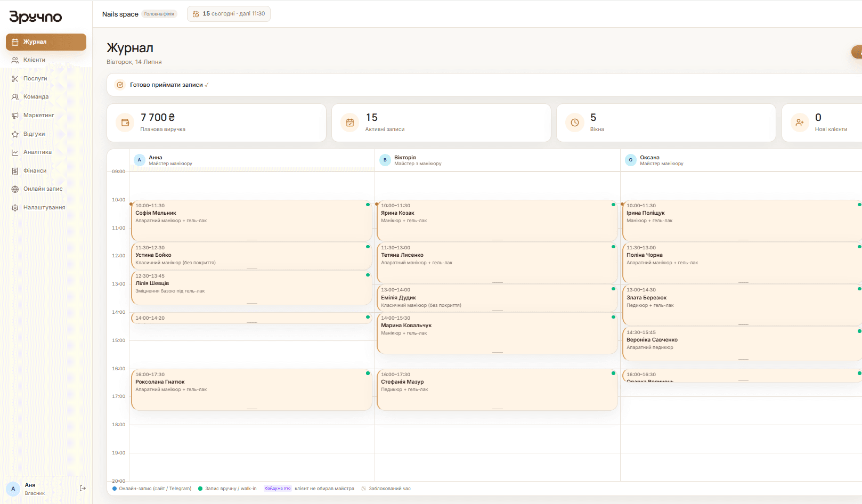The height and width of the screenshot is (504, 862).
Task: Click the Маркетинг megaphone icon
Action: click(x=15, y=116)
